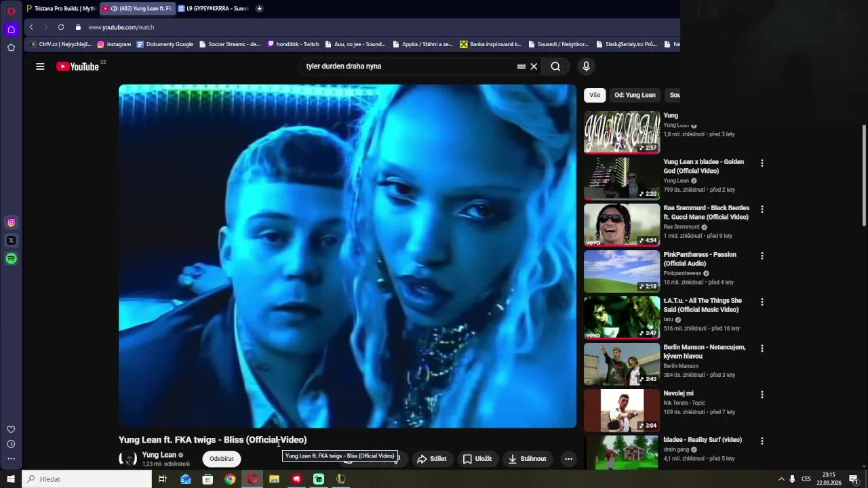868x488 pixels.
Task: Open a new browser tab with plus
Action: [x=259, y=9]
